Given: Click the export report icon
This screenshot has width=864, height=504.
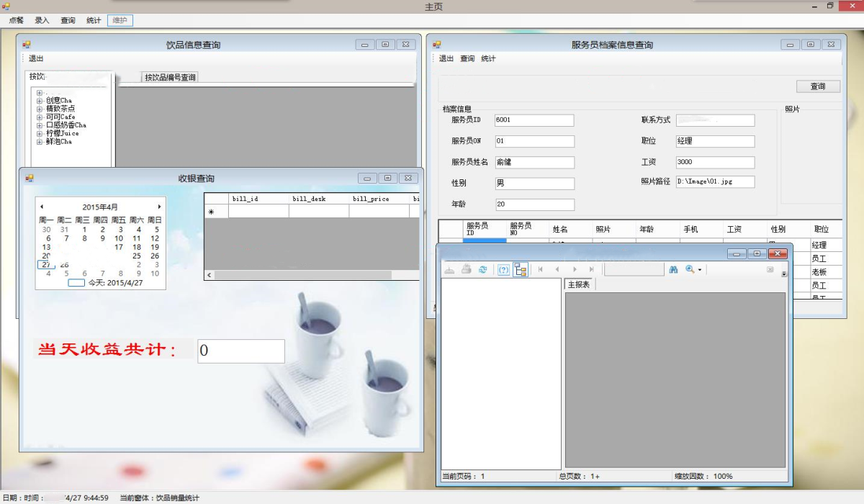Looking at the screenshot, I should pyautogui.click(x=449, y=269).
